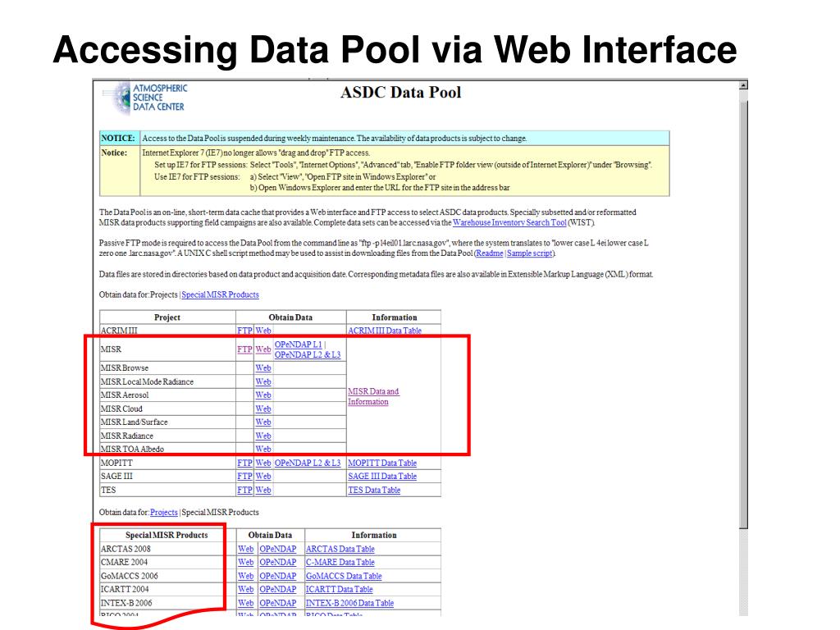Open Web link for MISR Local Mode Radiance
Image resolution: width=840 pixels, height=630 pixels.
[x=263, y=382]
